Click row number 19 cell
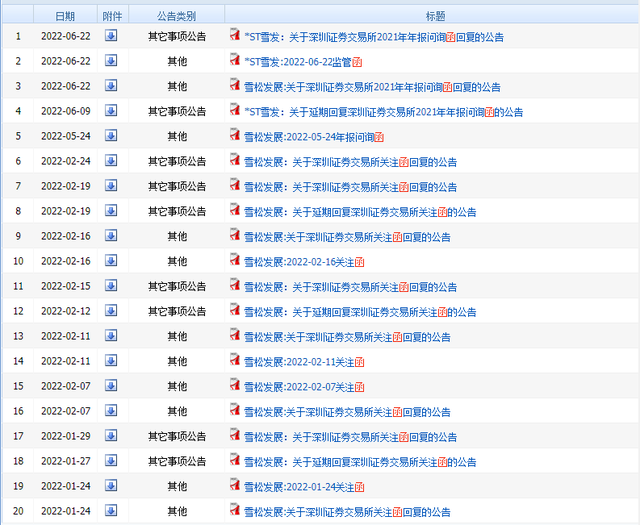This screenshot has height=525, width=640. click(18, 486)
